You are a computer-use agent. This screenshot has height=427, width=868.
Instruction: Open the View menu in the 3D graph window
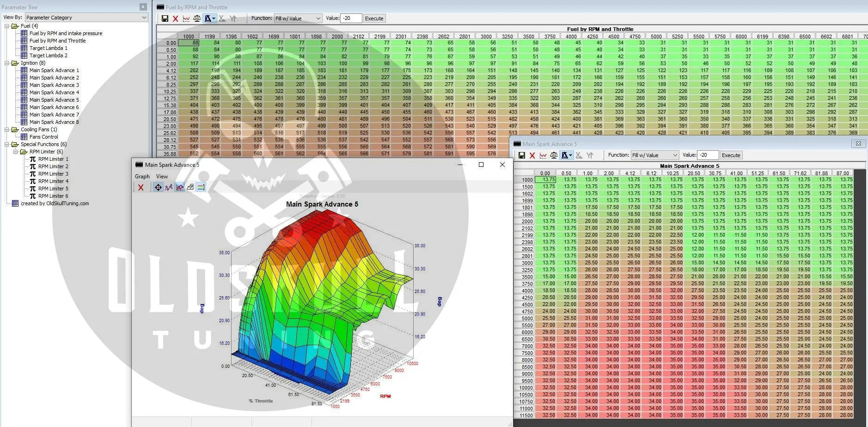[162, 177]
